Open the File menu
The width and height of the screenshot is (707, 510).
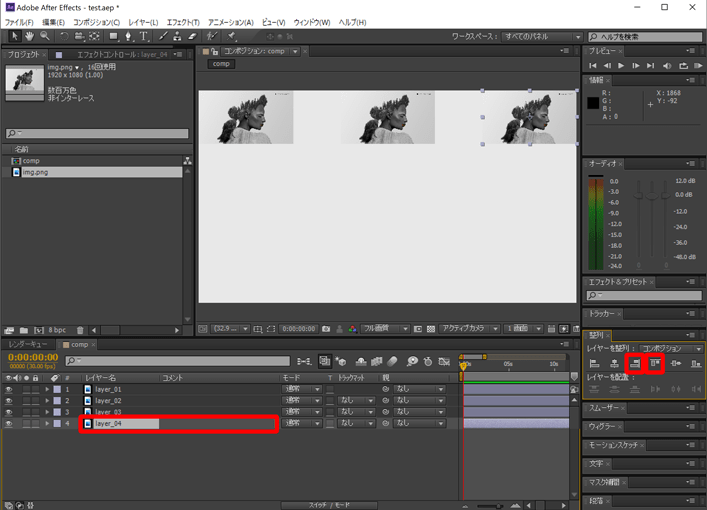pyautogui.click(x=19, y=22)
